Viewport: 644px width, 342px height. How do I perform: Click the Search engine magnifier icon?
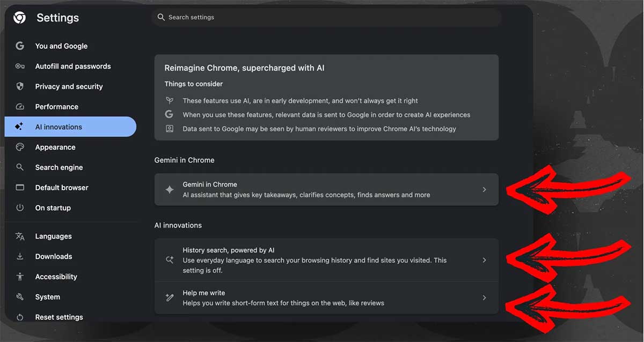(x=19, y=167)
